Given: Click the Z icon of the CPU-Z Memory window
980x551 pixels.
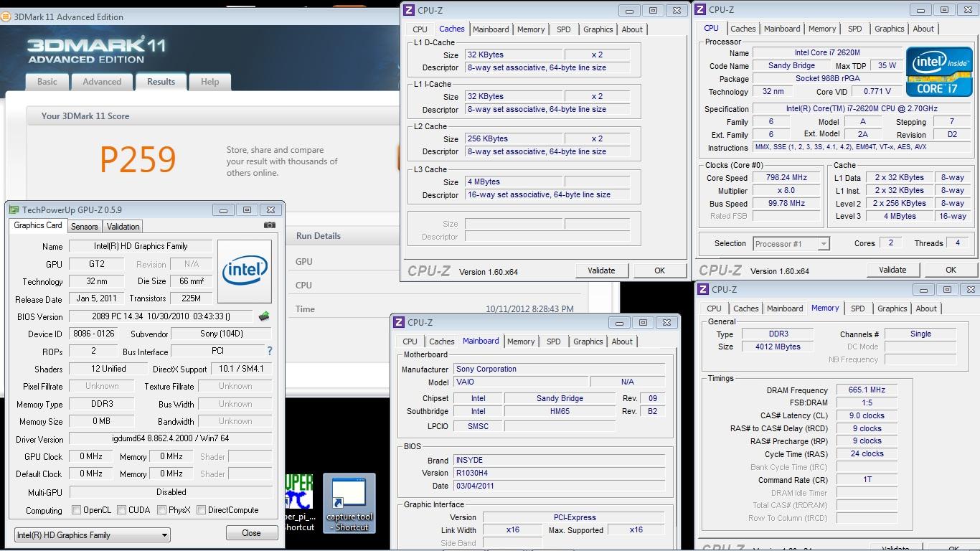Looking at the screenshot, I should (x=703, y=289).
